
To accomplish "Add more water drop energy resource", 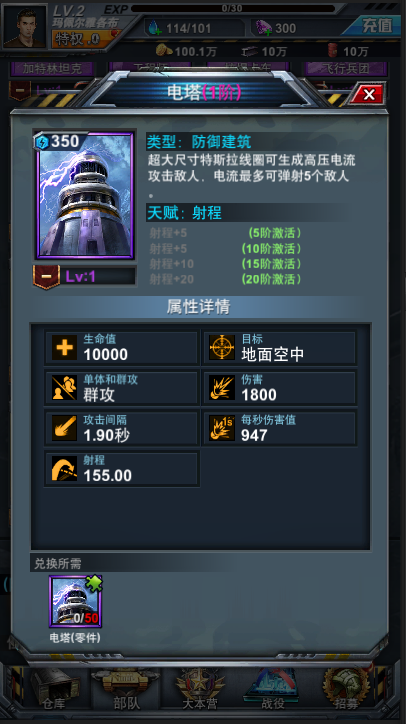I will pyautogui.click(x=153, y=28).
